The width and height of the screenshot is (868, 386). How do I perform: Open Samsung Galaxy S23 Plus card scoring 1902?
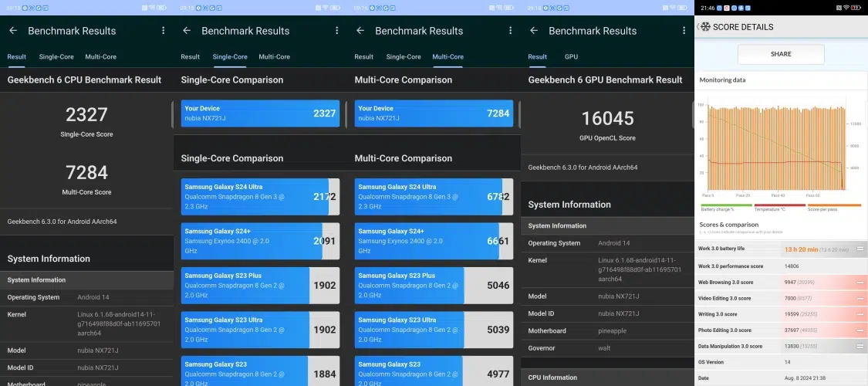click(260, 285)
